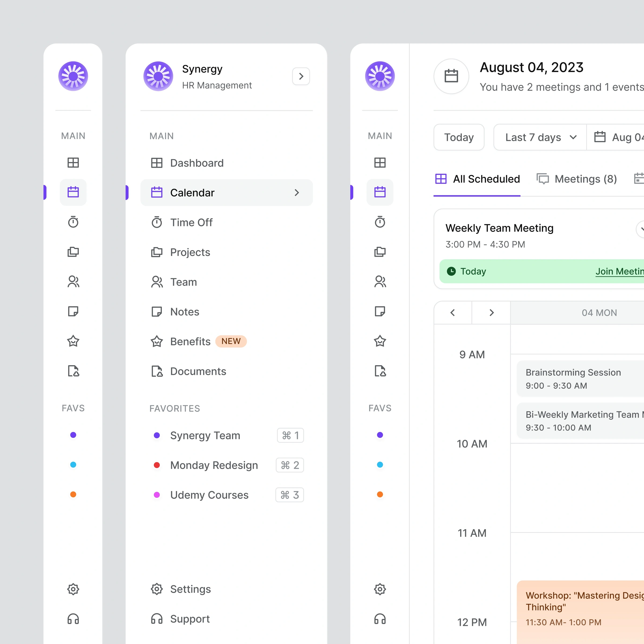Open Bi-Weekly Marketing Team event
The width and height of the screenshot is (644, 644).
click(x=580, y=420)
